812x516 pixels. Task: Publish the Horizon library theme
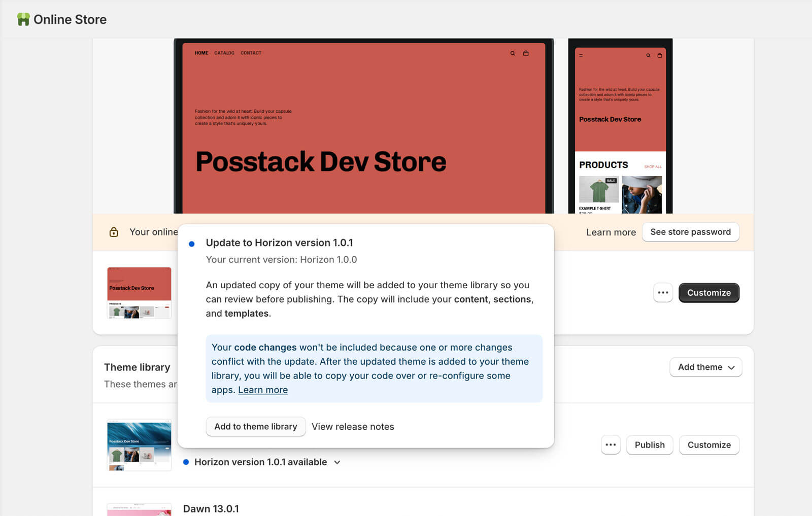pos(650,445)
